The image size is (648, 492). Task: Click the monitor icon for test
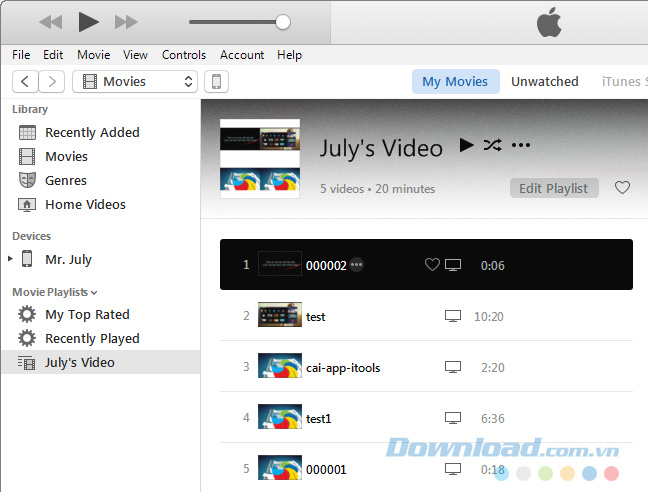[453, 316]
